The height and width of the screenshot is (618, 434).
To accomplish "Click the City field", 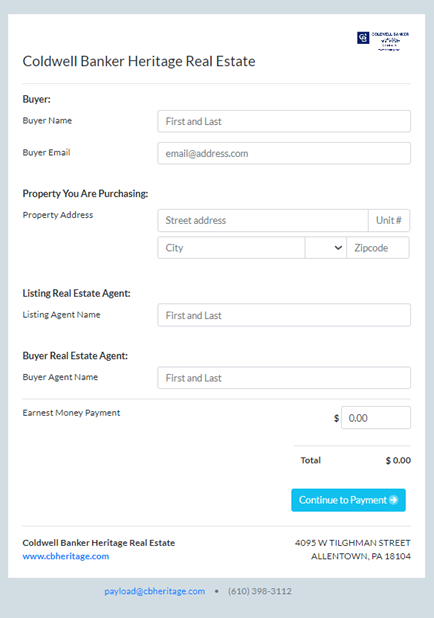I will 231,248.
